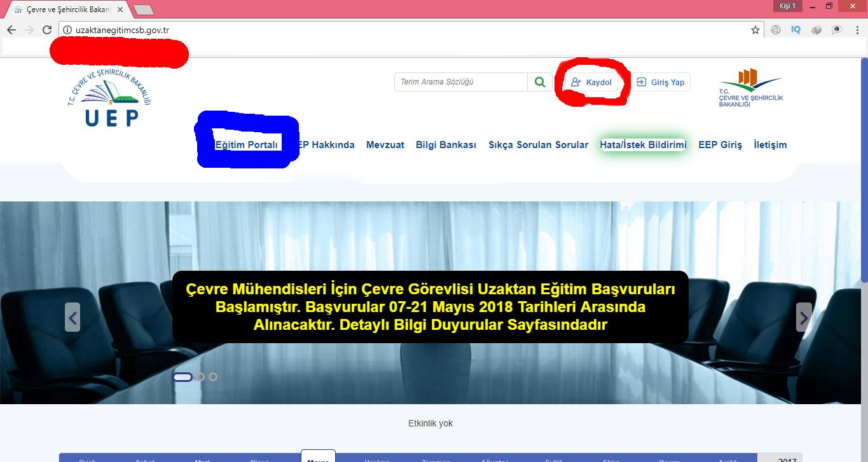Bookmark this page with the star
Viewport: 868px width, 462px height.
click(x=755, y=30)
